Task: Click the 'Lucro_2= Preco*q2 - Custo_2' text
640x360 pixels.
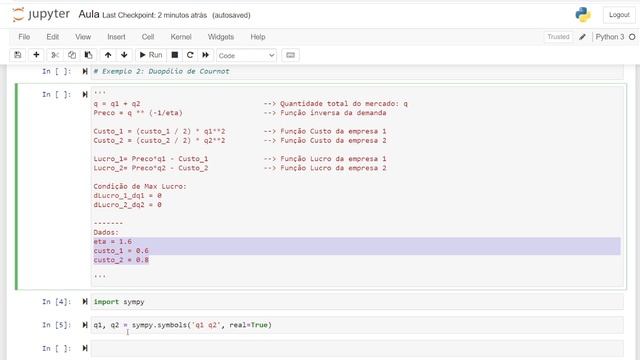Action: pos(151,168)
